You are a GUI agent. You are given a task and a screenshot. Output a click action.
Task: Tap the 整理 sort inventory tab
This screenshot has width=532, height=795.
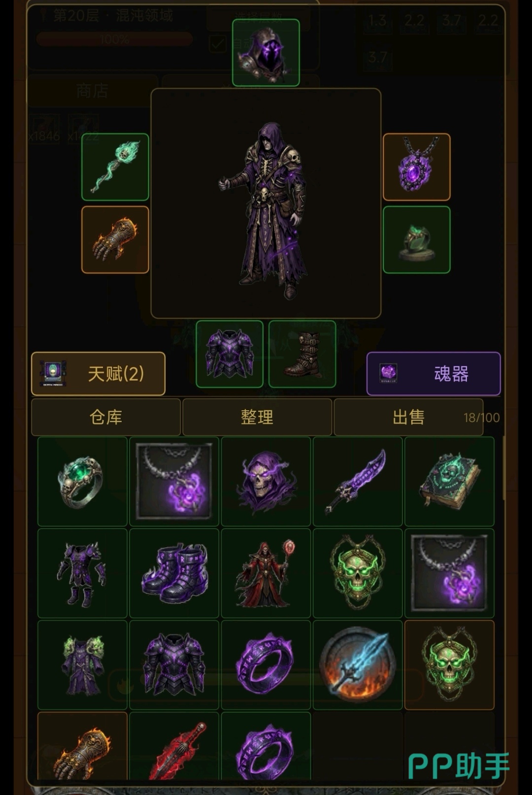257,417
